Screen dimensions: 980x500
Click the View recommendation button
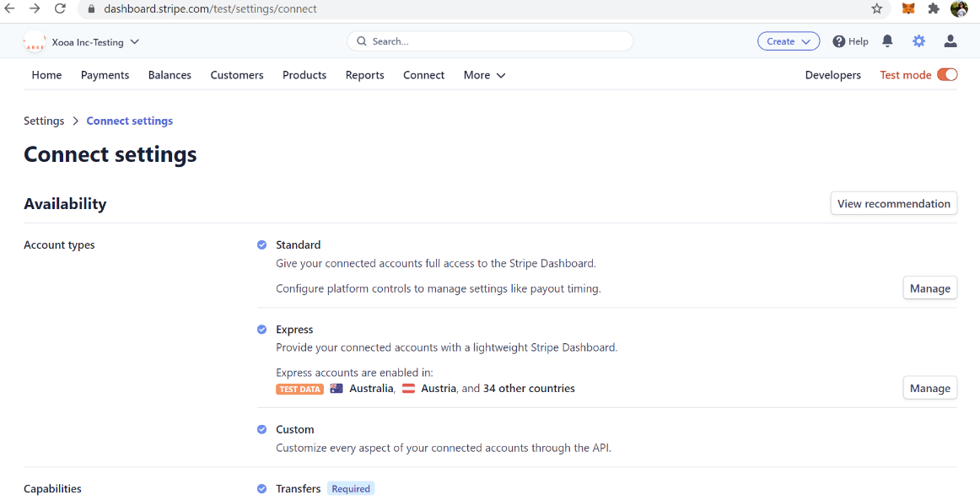click(894, 203)
